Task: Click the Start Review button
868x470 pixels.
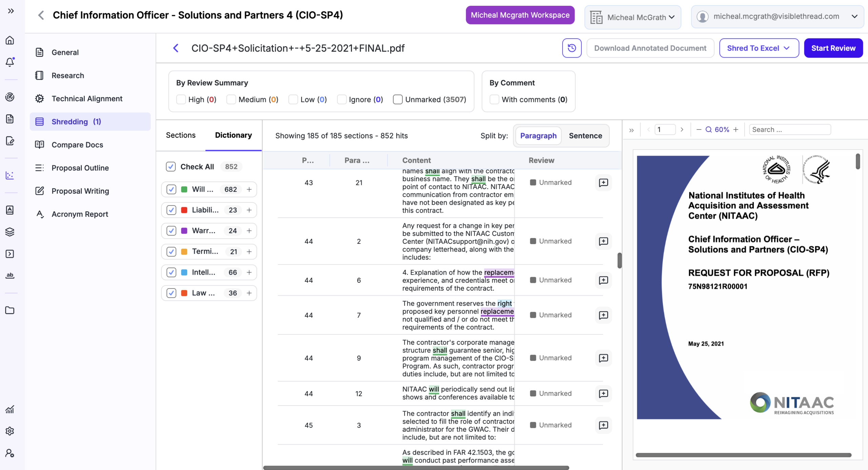Action: (833, 48)
